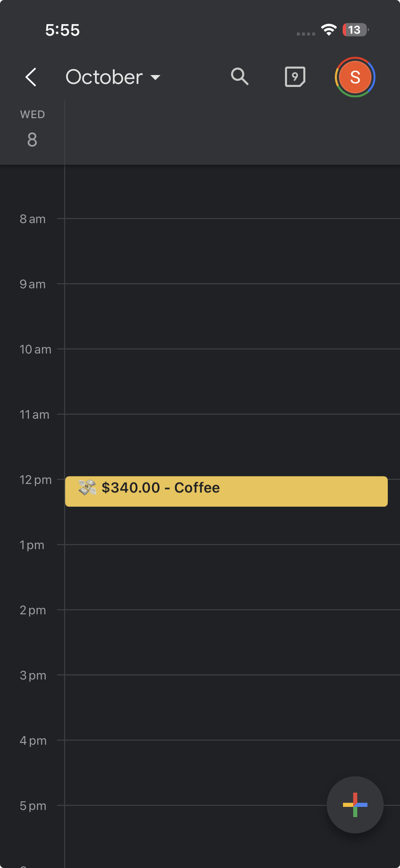Tap the 9 am time slot
The width and height of the screenshot is (400, 868).
(x=232, y=316)
